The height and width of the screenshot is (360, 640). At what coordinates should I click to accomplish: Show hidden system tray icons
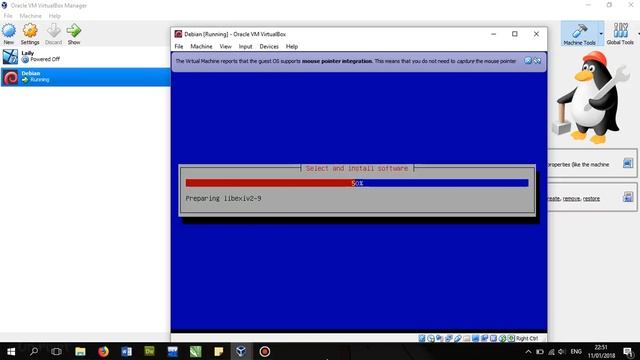tap(528, 351)
